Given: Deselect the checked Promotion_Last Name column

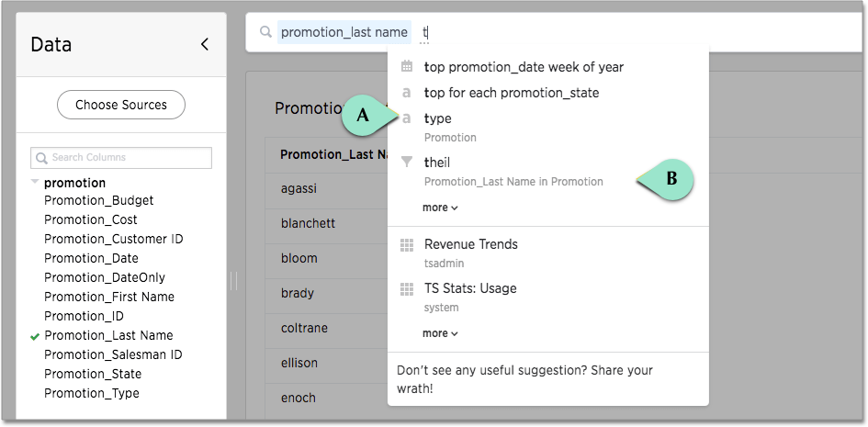Looking at the screenshot, I should 108,335.
